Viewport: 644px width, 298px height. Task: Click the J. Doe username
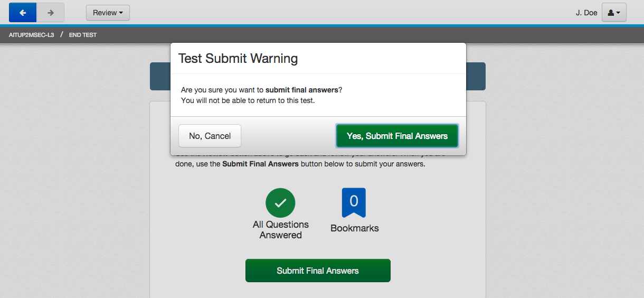586,13
